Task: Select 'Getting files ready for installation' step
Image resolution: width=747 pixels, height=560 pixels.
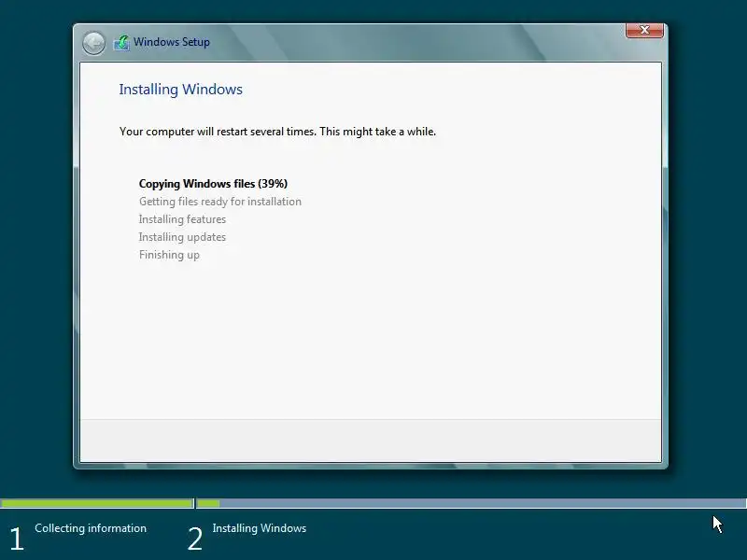Action: [x=220, y=202]
